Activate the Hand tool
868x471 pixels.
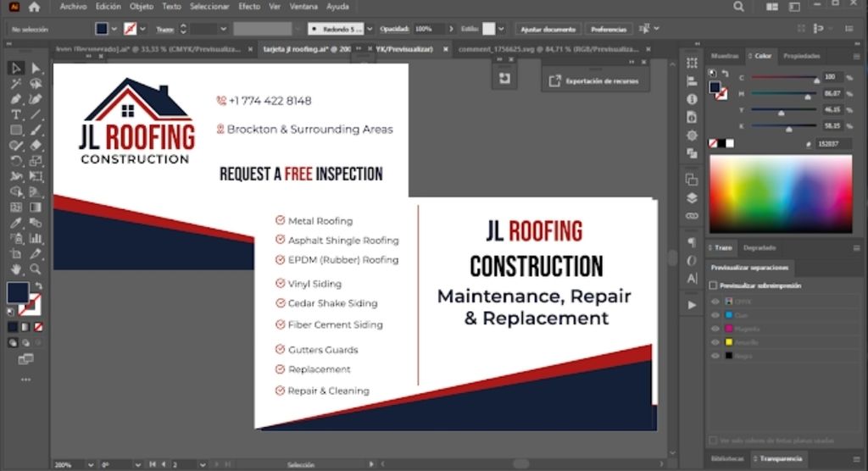point(15,269)
